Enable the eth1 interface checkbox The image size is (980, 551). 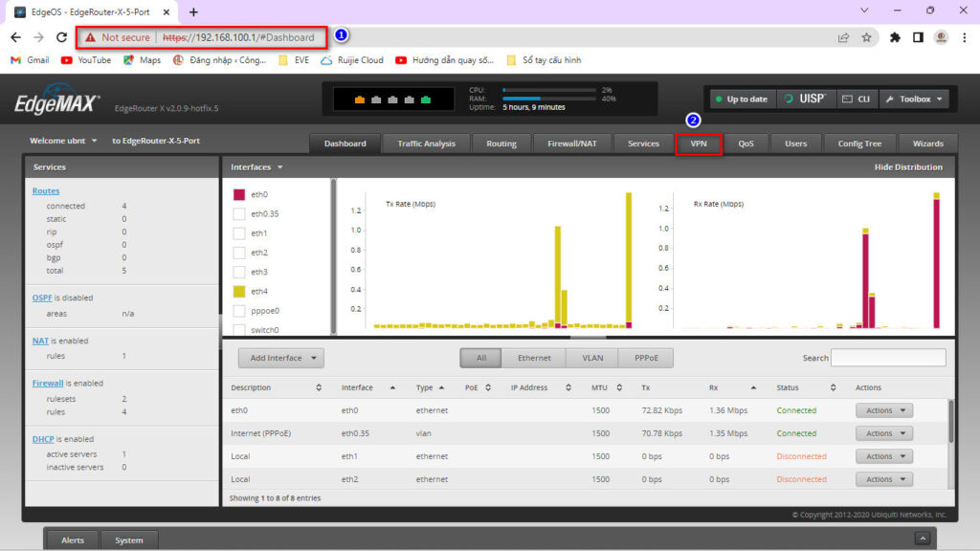click(x=239, y=233)
